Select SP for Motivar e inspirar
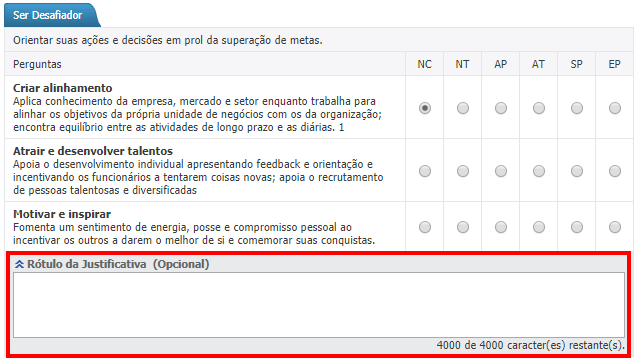Image resolution: width=638 pixels, height=361 pixels. point(577,227)
